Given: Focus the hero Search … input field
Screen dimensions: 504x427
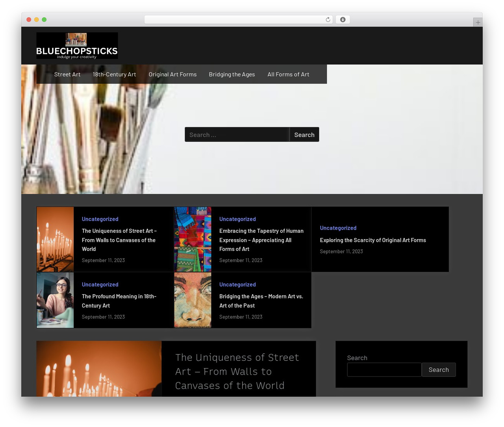Looking at the screenshot, I should 237,135.
